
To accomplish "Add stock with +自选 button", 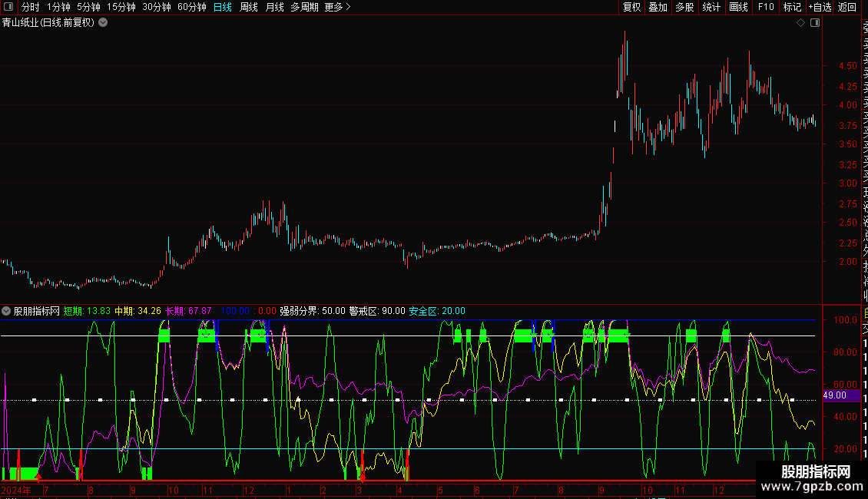I will click(x=820, y=7).
